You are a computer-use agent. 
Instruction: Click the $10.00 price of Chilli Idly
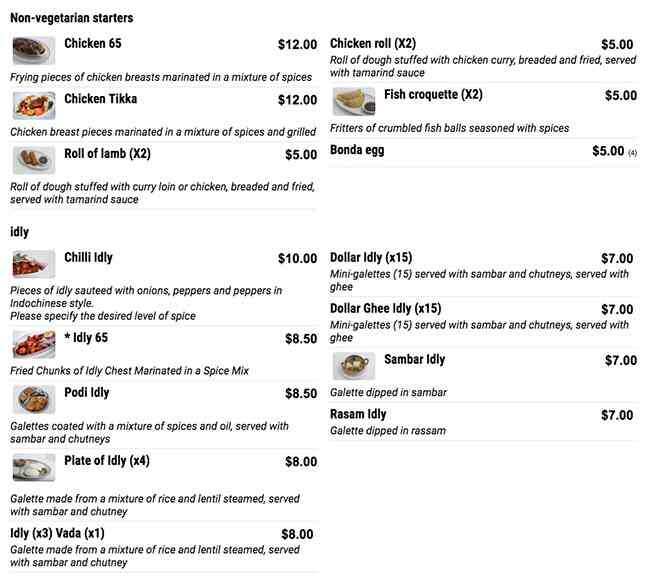(x=297, y=259)
